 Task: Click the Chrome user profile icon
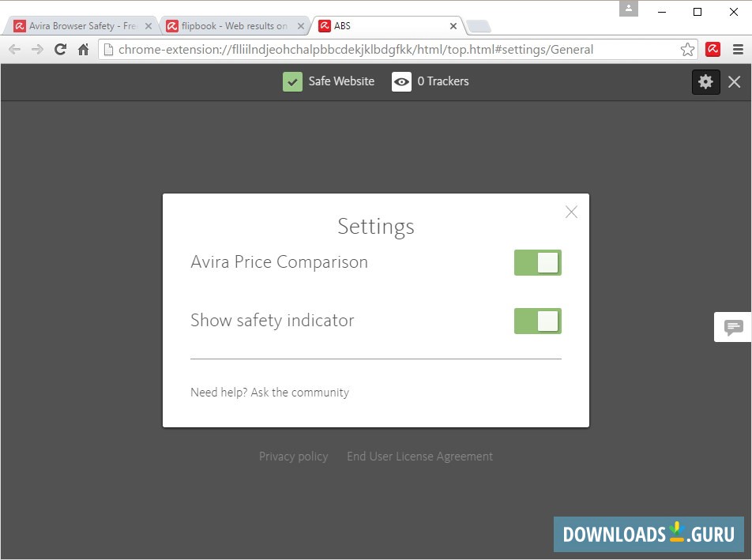(x=628, y=9)
